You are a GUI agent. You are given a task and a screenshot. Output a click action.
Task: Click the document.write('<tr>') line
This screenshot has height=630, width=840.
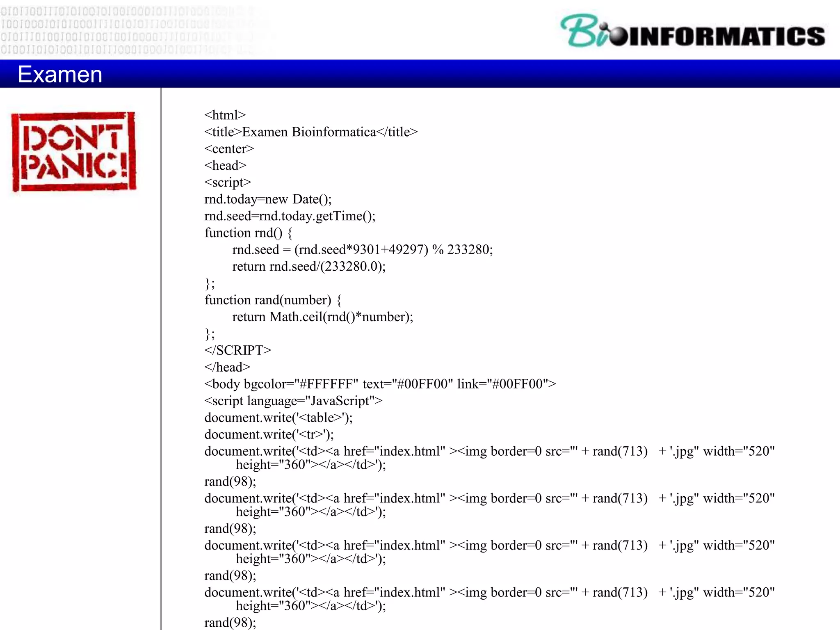click(x=269, y=435)
